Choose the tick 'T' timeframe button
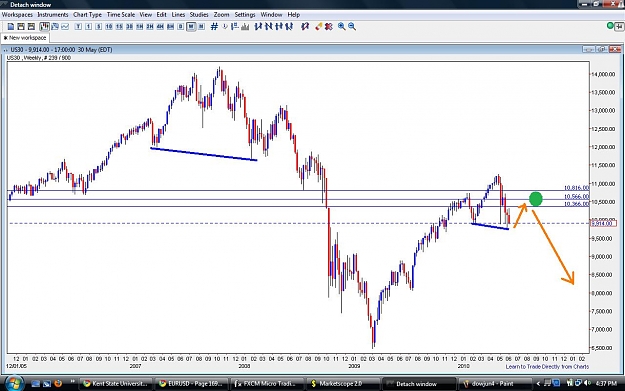625x391 pixels. point(78,27)
